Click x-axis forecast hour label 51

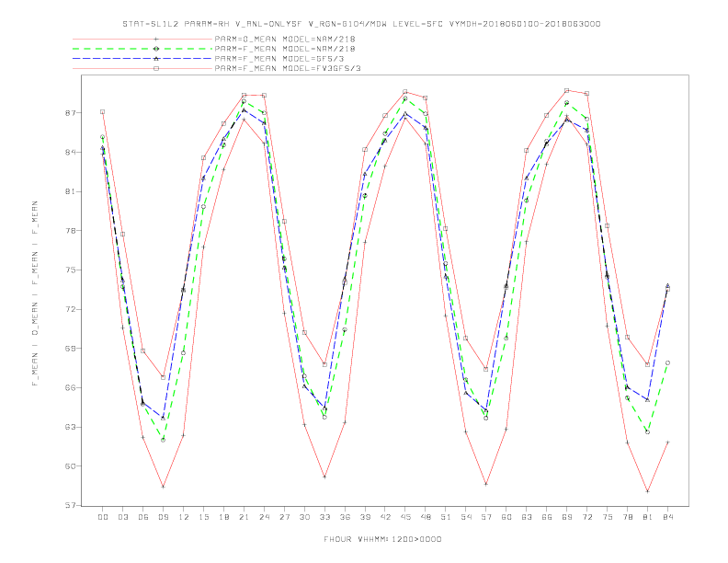point(446,517)
